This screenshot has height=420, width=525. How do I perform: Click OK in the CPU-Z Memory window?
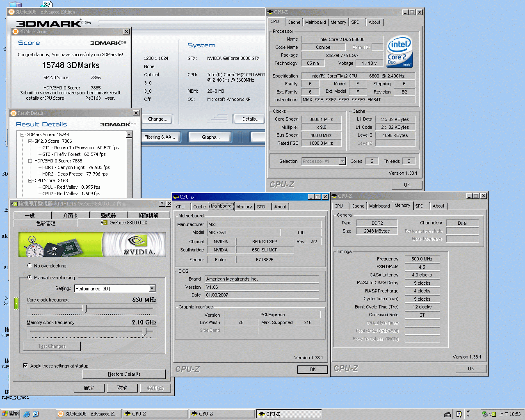(x=471, y=369)
